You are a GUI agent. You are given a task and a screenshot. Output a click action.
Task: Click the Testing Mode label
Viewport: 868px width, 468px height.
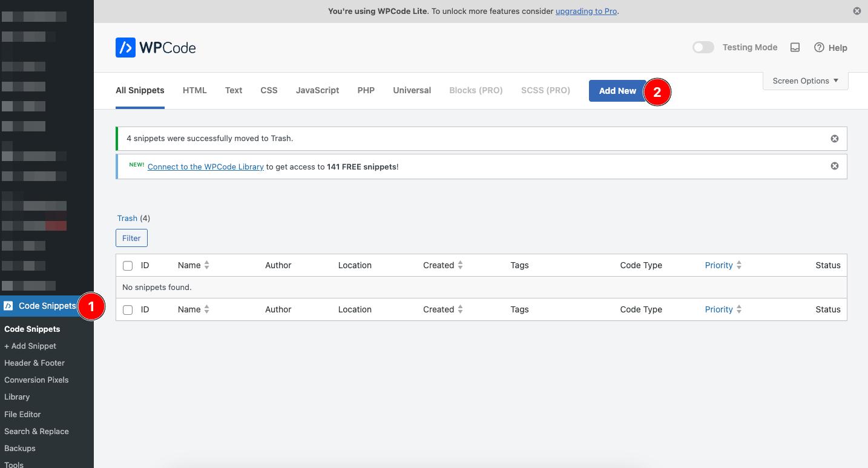[750, 47]
